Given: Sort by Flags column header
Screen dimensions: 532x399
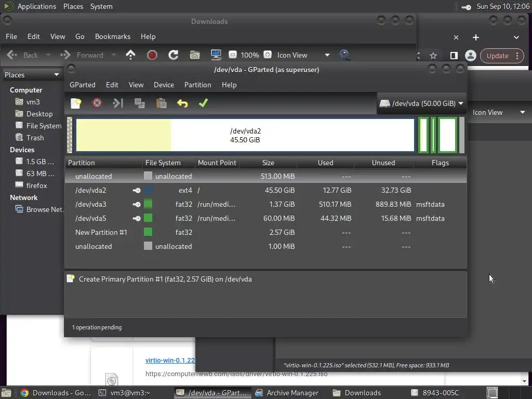Looking at the screenshot, I should point(440,163).
